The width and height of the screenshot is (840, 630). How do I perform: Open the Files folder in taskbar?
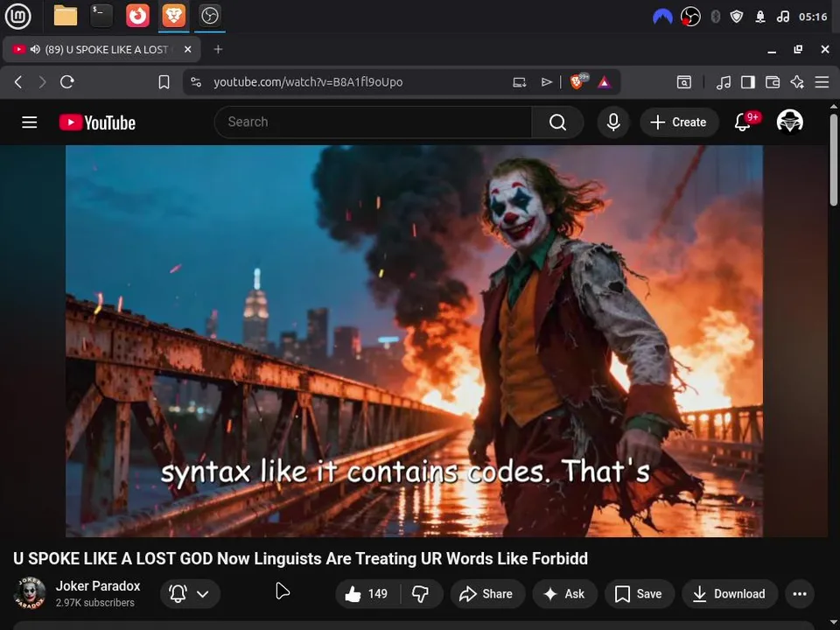[66, 16]
